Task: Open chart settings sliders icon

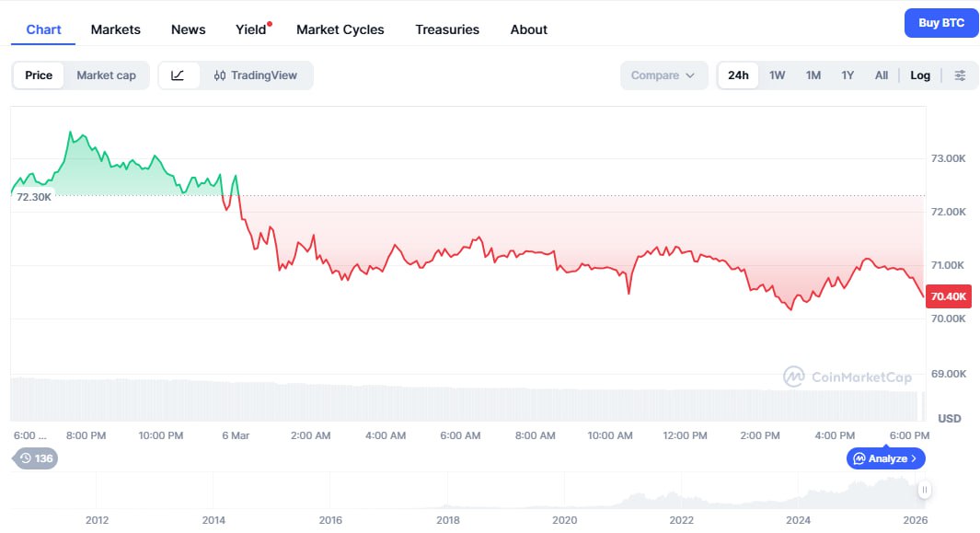Action: coord(960,75)
